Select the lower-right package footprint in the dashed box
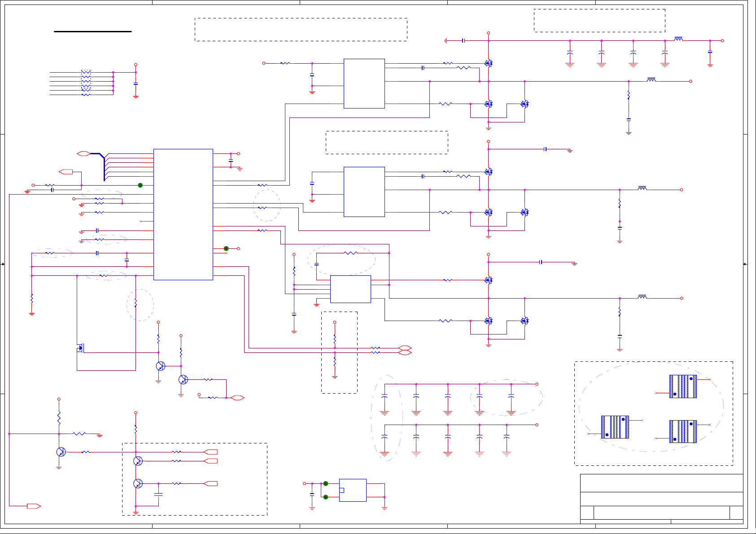The height and width of the screenshot is (534, 756). [683, 431]
